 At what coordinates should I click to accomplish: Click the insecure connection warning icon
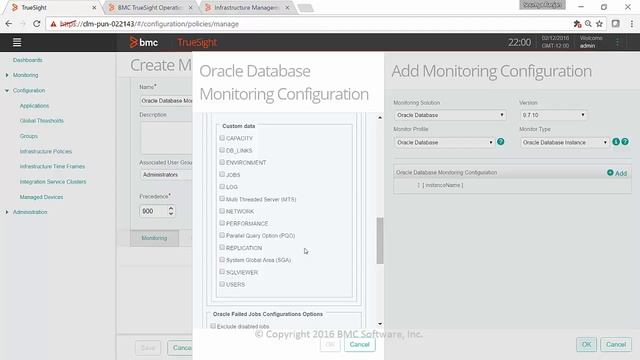tap(53, 24)
